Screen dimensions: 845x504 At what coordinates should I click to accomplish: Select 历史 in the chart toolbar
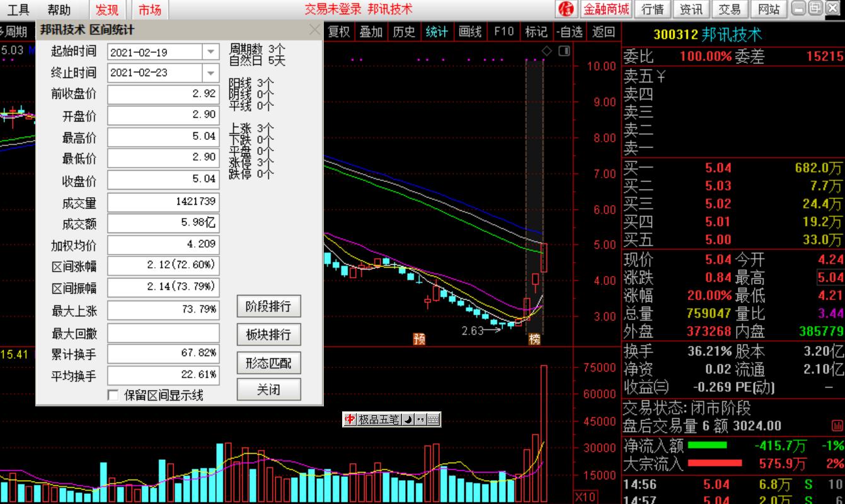(x=404, y=31)
